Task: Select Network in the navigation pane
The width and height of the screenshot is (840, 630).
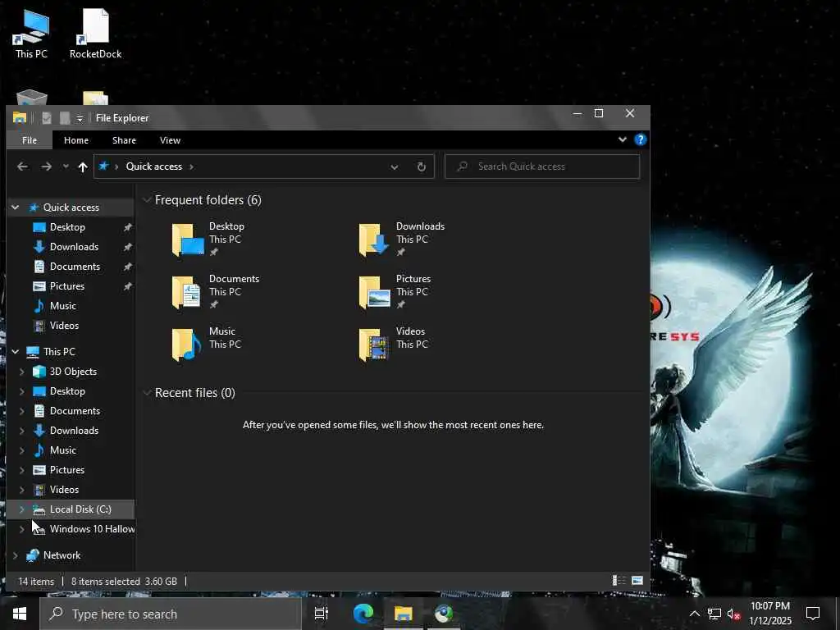Action: (62, 555)
